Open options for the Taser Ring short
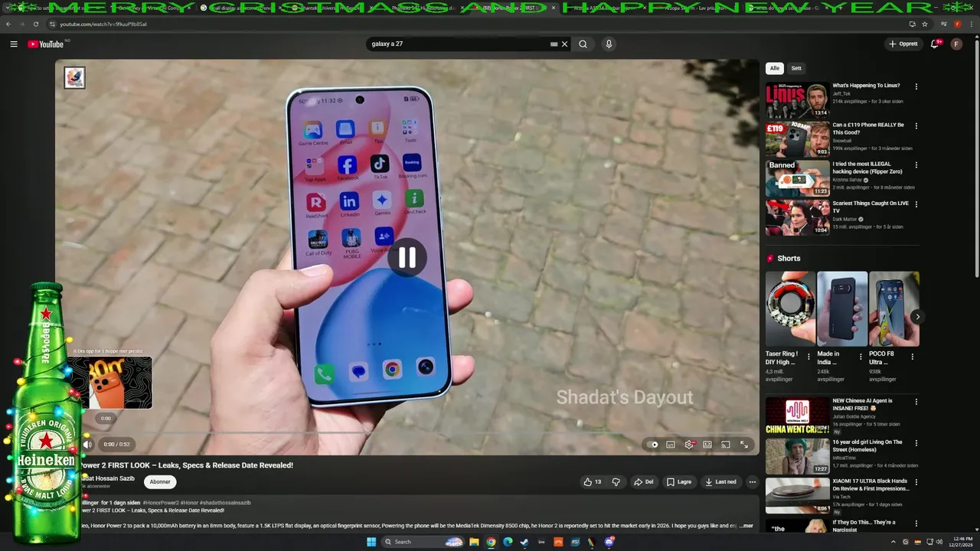The height and width of the screenshot is (551, 980). coord(808,357)
